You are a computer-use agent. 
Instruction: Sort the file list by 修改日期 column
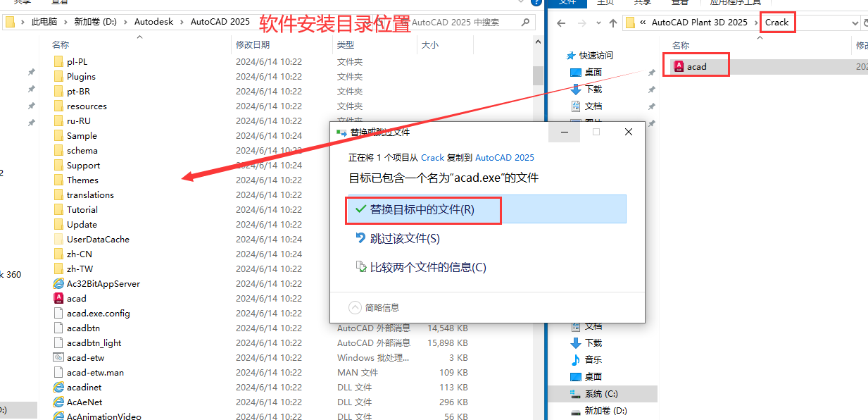[x=252, y=45]
